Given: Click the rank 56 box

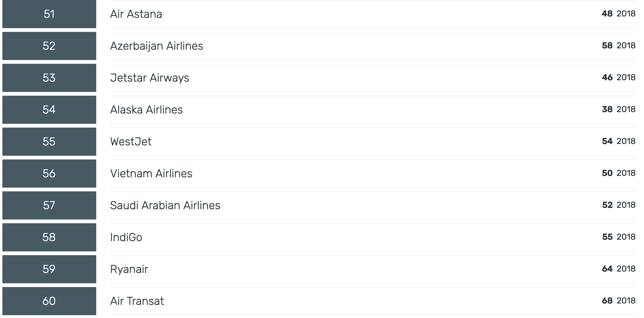Looking at the screenshot, I should click(x=49, y=174).
